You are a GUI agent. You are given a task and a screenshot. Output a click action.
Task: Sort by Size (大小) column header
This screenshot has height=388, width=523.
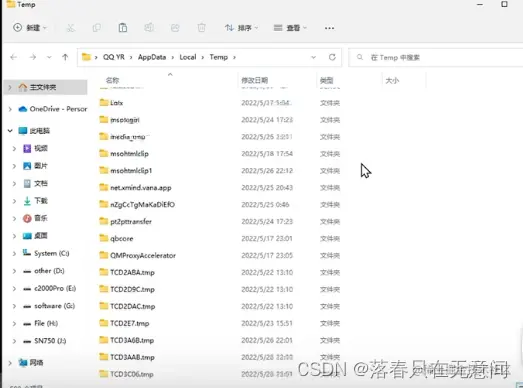click(392, 80)
